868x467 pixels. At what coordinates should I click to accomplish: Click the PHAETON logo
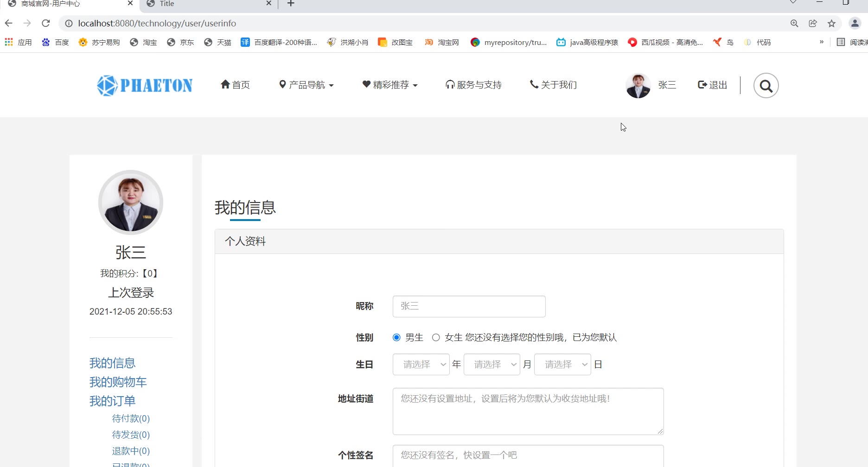coord(145,85)
